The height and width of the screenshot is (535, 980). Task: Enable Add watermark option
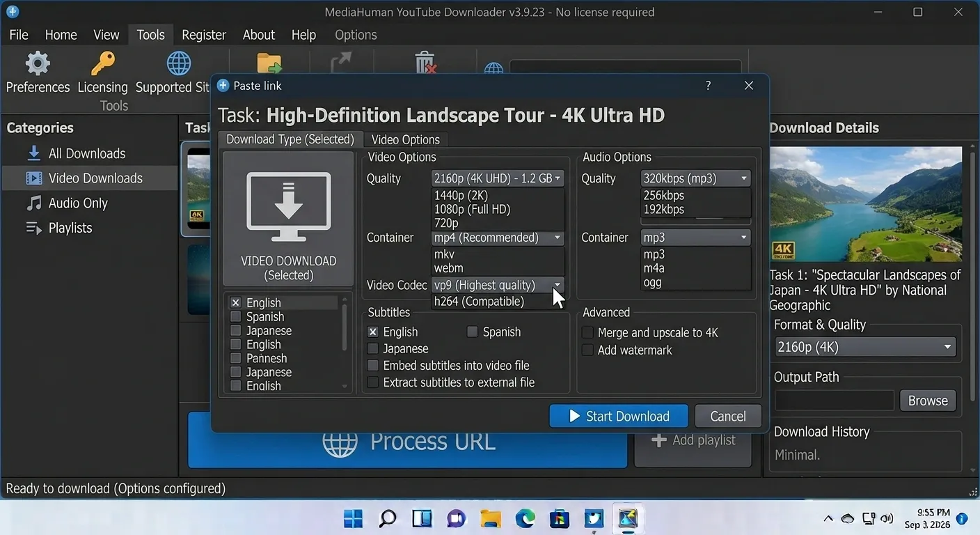pyautogui.click(x=587, y=350)
